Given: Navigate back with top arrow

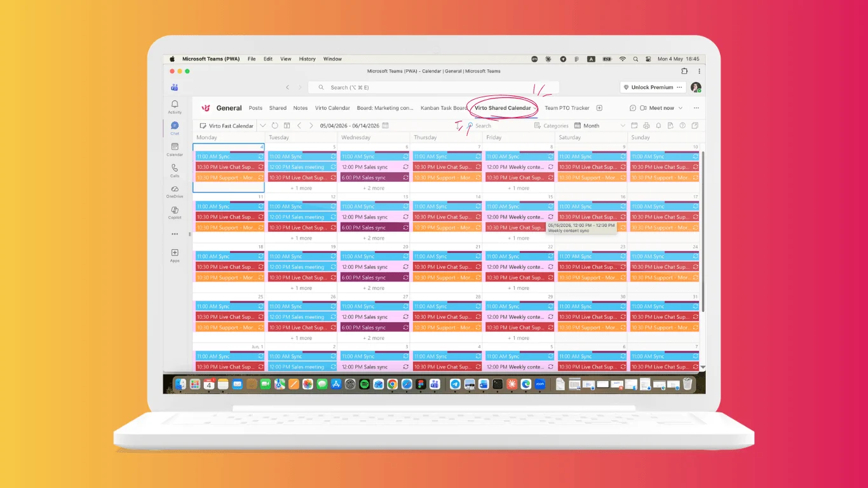Looking at the screenshot, I should tap(287, 87).
